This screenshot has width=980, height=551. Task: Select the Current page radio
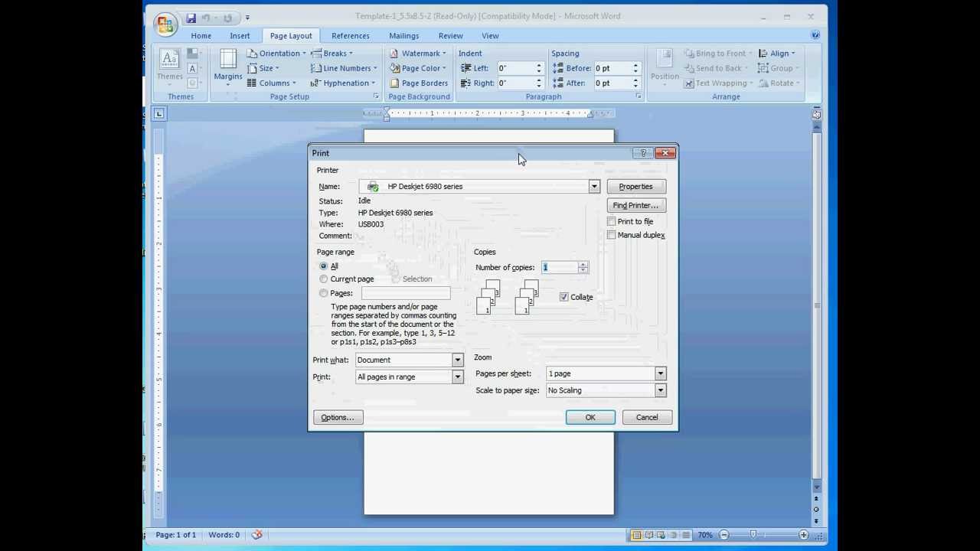coord(324,279)
